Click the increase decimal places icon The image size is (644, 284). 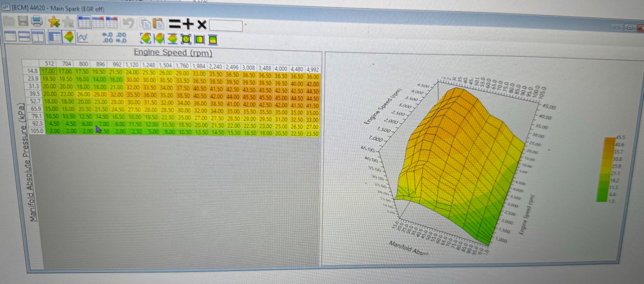pyautogui.click(x=107, y=38)
